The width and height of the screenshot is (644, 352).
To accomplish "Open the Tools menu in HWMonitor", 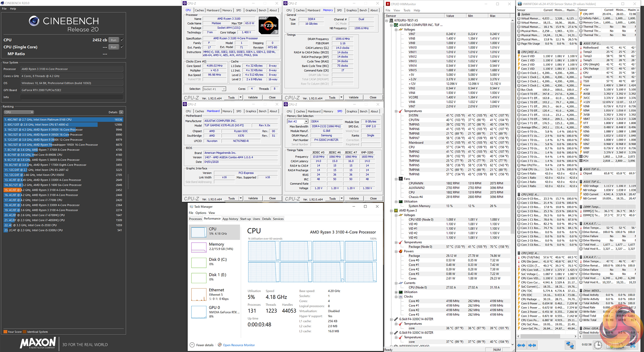I will (407, 10).
